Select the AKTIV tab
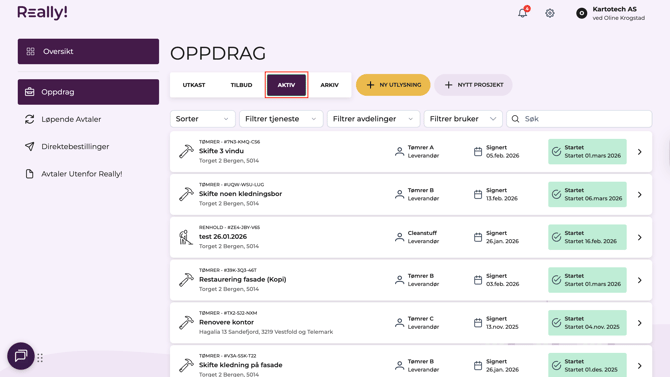The height and width of the screenshot is (377, 670). 286,85
